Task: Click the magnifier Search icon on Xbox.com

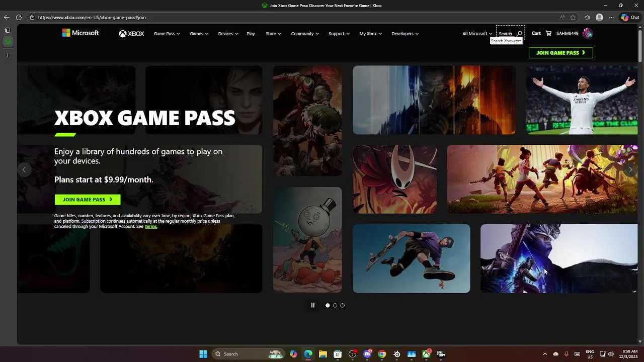Action: [x=520, y=34]
